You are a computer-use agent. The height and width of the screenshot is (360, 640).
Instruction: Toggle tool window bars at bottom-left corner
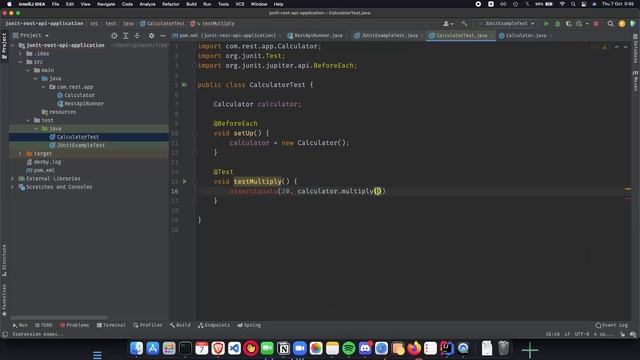coord(5,334)
